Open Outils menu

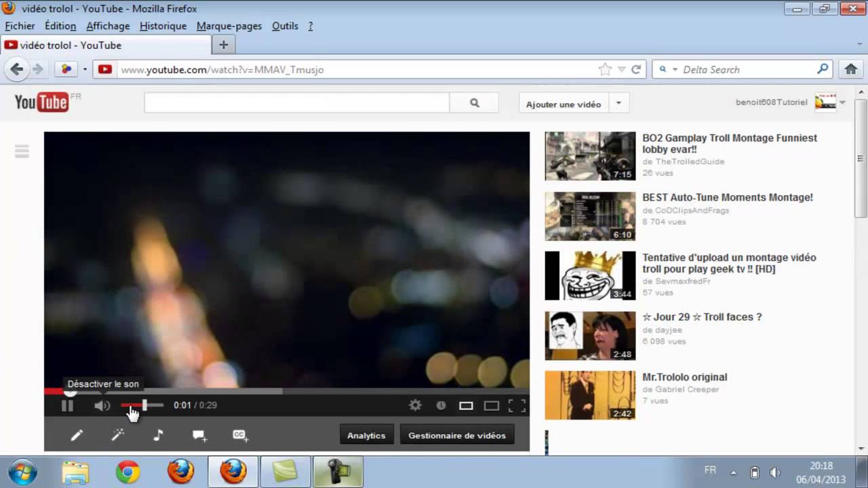coord(285,26)
